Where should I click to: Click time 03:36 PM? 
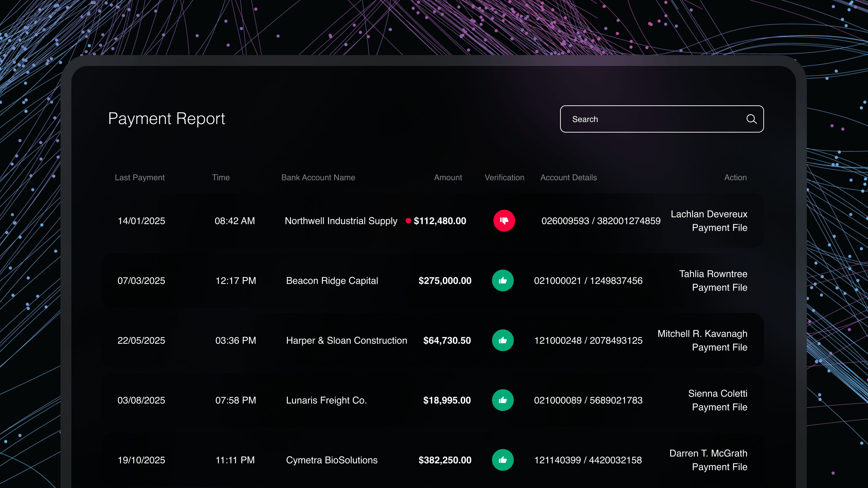pos(236,341)
